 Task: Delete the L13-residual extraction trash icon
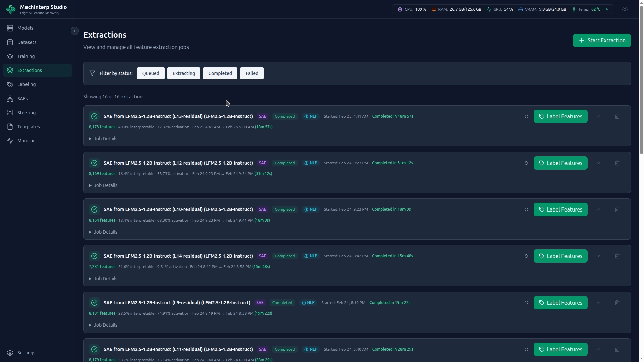(617, 116)
